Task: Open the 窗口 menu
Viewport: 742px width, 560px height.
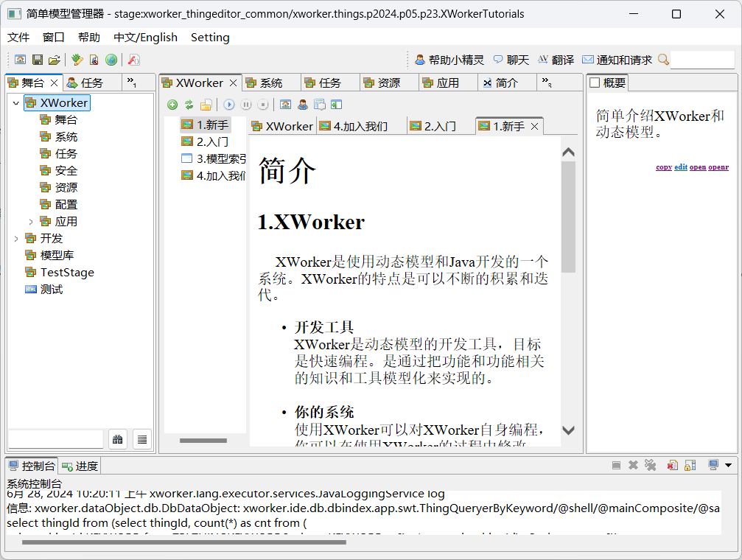Action: 54,38
